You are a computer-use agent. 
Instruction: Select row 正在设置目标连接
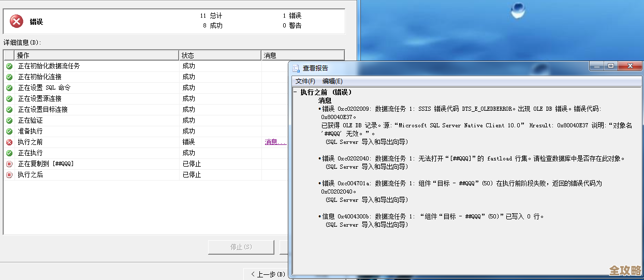click(x=146, y=110)
